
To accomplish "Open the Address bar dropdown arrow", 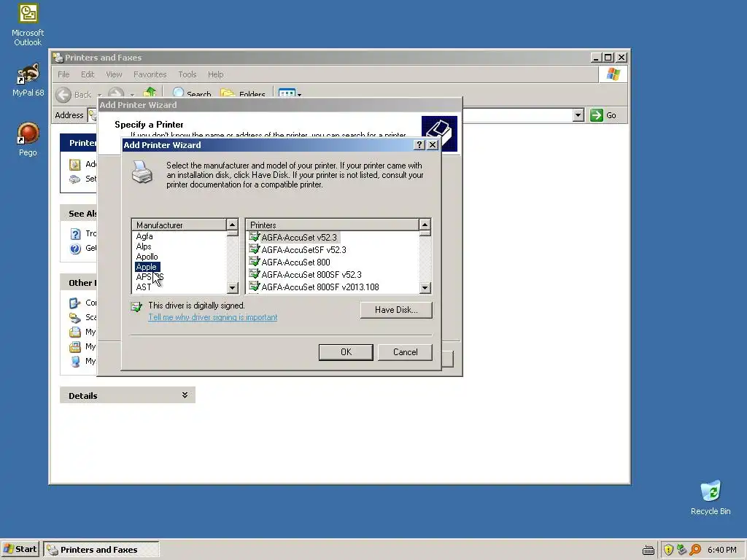I will 578,115.
